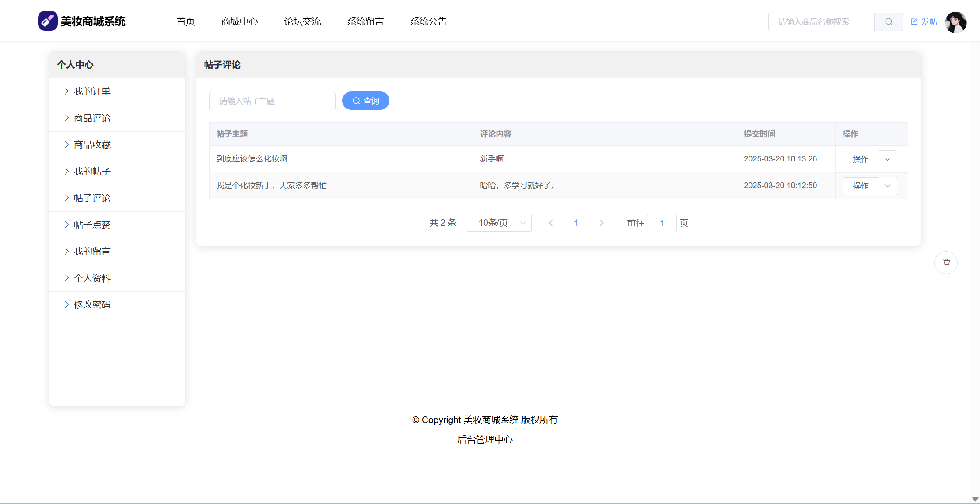The height and width of the screenshot is (504, 980).
Task: Click the 后台管理中心 footer link
Action: click(x=485, y=440)
